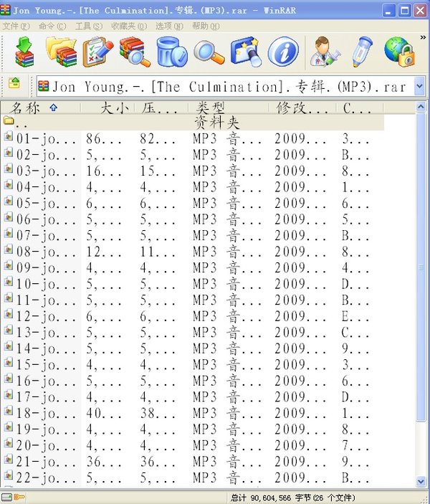This screenshot has width=430, height=504.
Task: Click the key password icon in status bar
Action: (x=19, y=498)
